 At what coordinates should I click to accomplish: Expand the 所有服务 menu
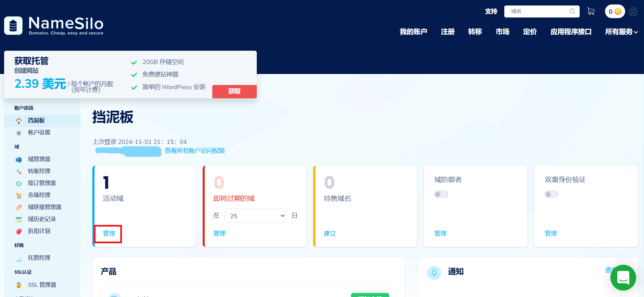point(621,32)
